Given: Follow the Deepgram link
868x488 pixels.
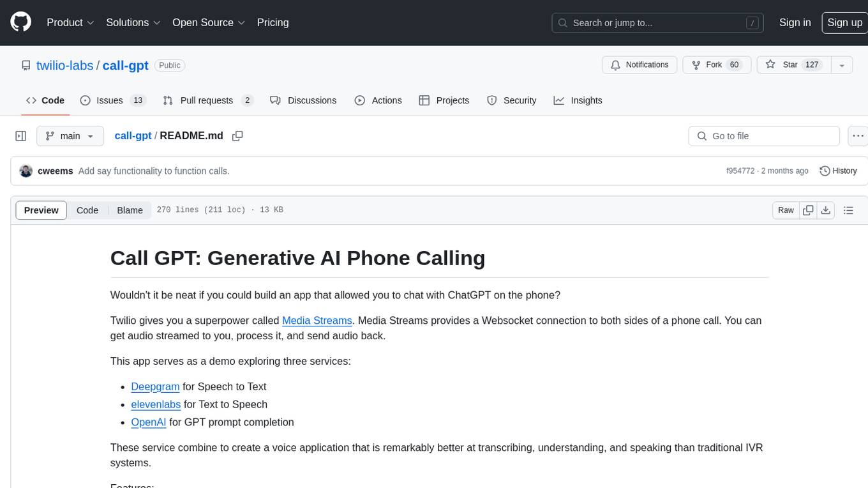Looking at the screenshot, I should click(155, 386).
